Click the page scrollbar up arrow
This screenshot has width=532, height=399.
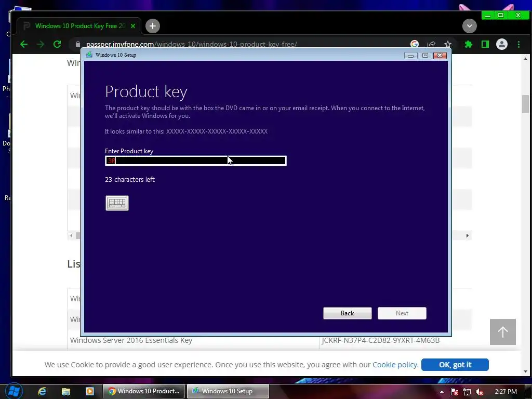pos(525,59)
